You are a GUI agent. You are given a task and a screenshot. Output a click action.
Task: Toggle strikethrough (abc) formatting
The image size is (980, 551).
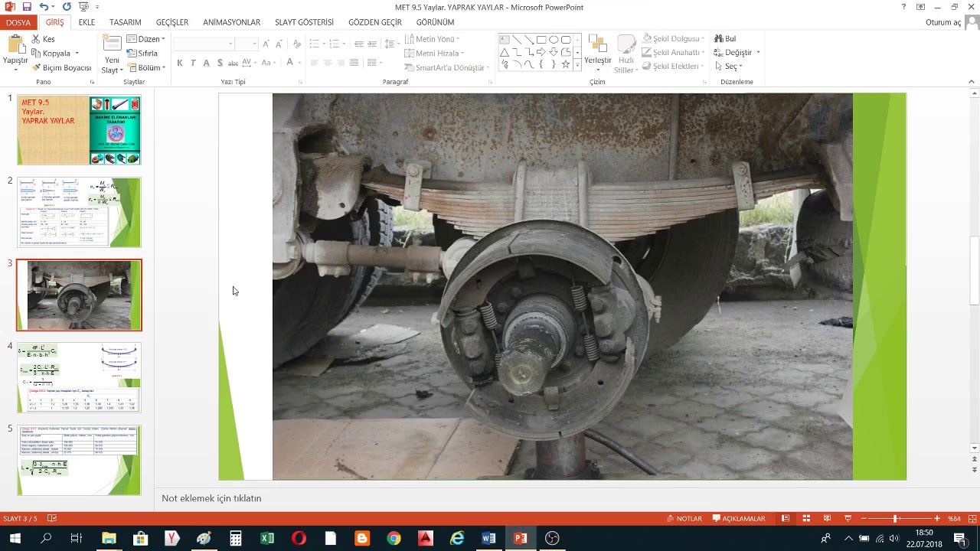point(234,63)
